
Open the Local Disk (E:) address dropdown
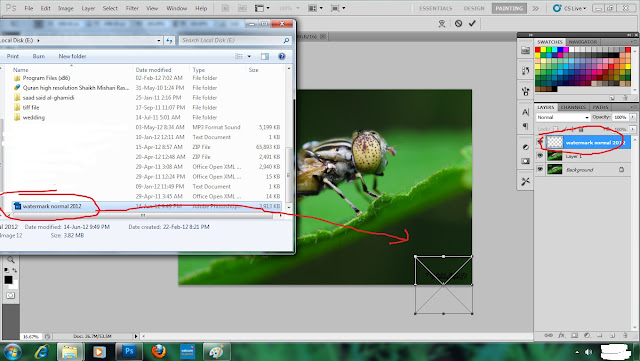pyautogui.click(x=158, y=40)
